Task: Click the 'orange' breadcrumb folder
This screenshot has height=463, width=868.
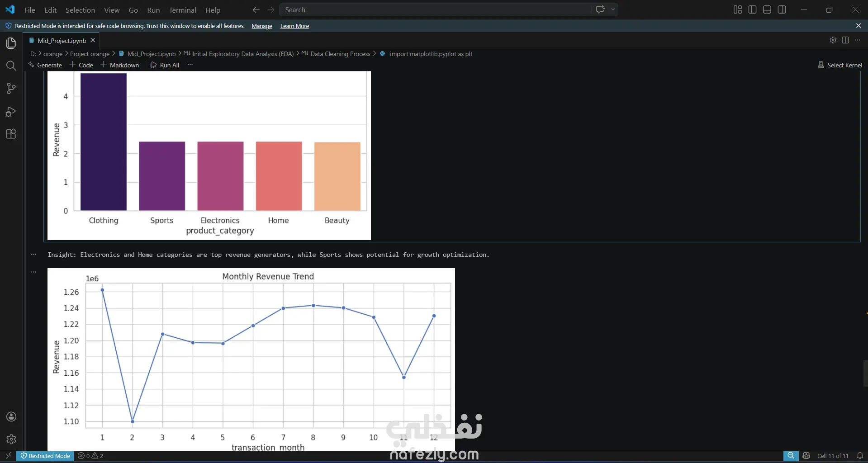Action: [x=53, y=54]
